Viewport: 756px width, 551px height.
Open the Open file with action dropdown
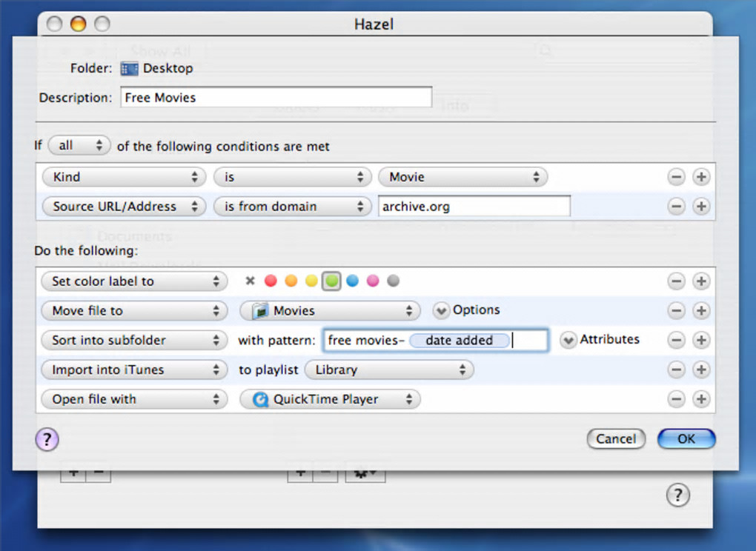coord(134,398)
